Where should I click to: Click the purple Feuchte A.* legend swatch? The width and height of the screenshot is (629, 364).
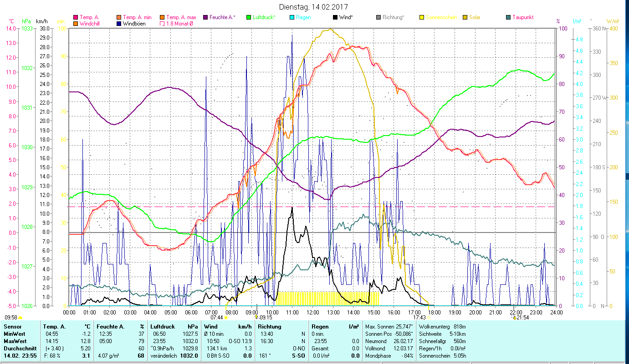pos(205,17)
